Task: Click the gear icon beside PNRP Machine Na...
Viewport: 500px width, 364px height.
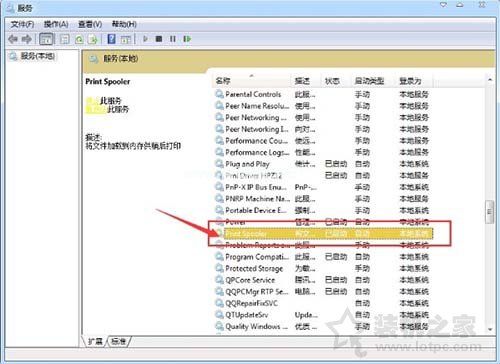Action: [x=219, y=198]
